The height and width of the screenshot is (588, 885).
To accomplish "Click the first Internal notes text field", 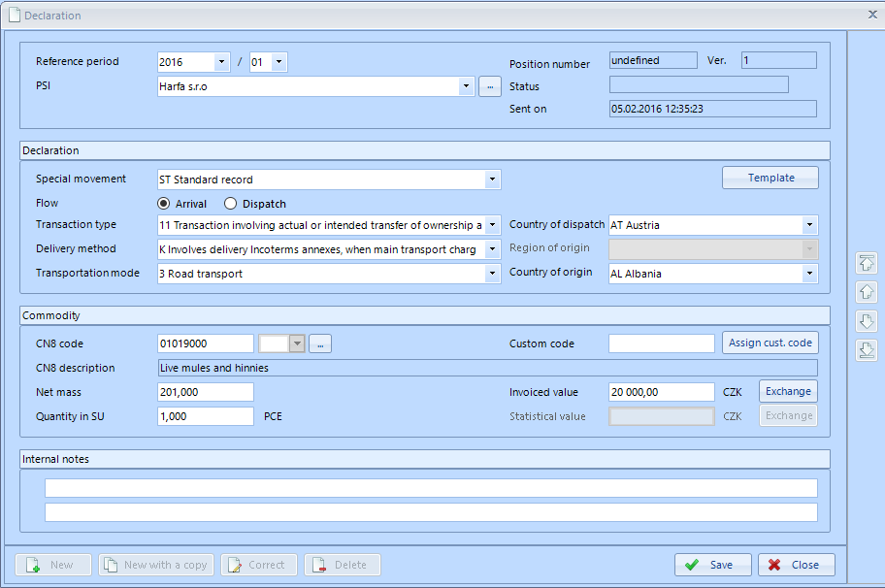I will (431, 488).
